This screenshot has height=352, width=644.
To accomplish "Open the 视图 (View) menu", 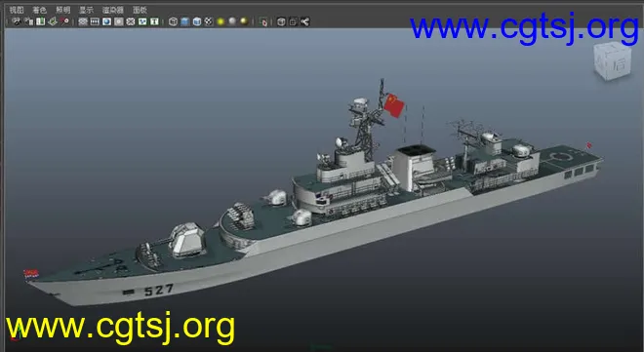I will [x=17, y=10].
